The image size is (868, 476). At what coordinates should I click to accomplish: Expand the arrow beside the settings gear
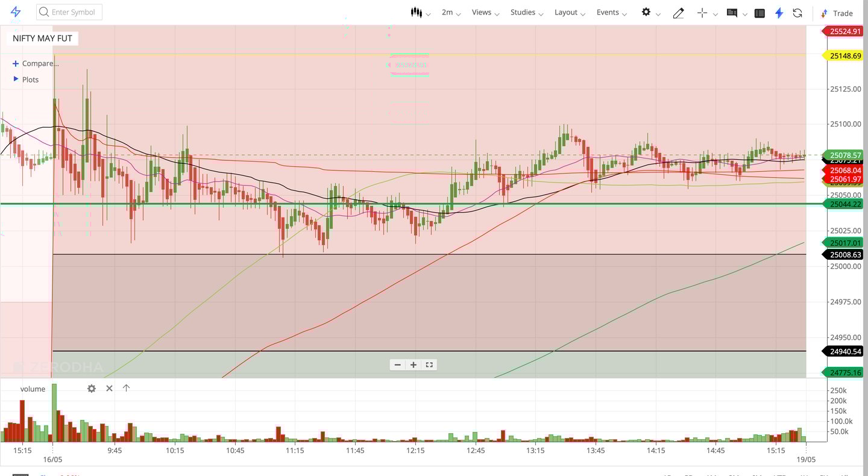pos(658,14)
